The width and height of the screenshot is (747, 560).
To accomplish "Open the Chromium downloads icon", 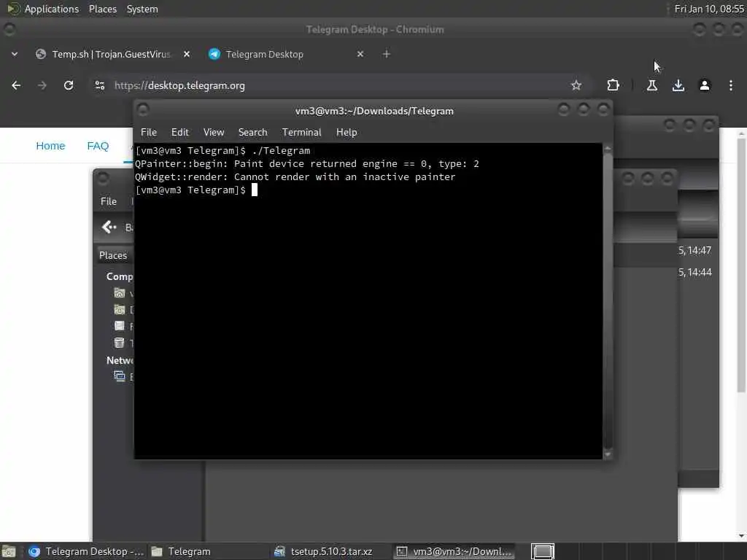I will tap(678, 85).
